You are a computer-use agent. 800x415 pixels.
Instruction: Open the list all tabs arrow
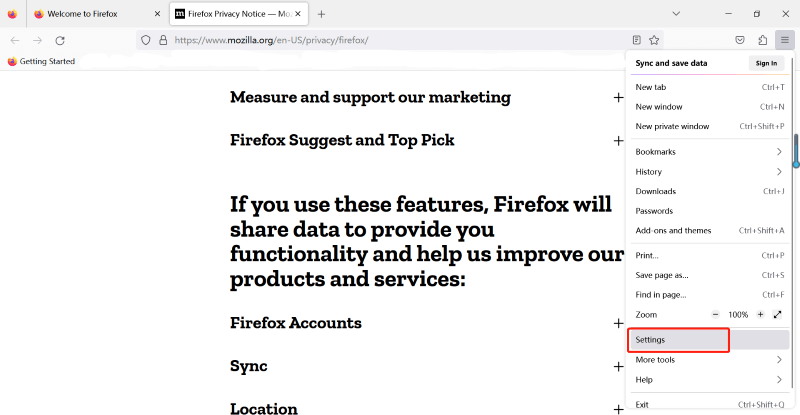pos(676,14)
